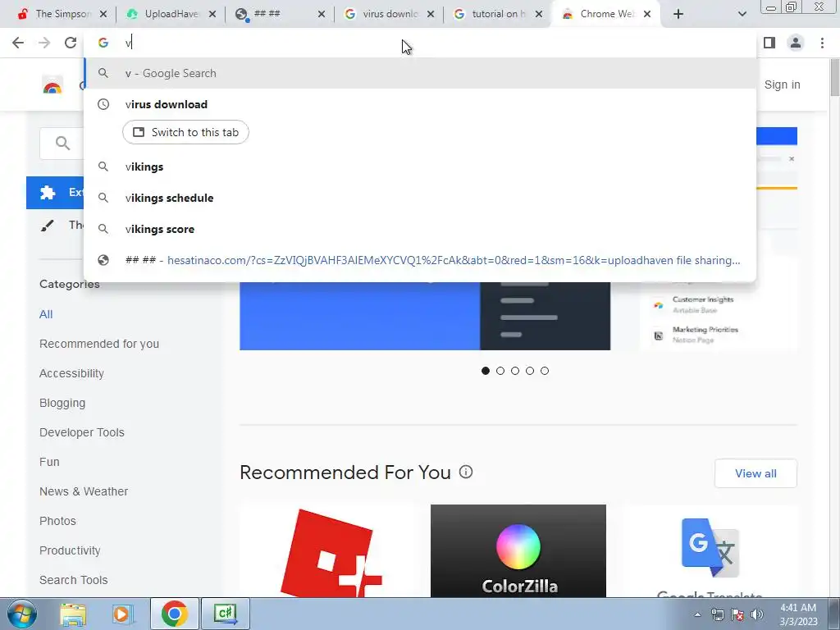Close the Chrome Web Store tab

[647, 15]
